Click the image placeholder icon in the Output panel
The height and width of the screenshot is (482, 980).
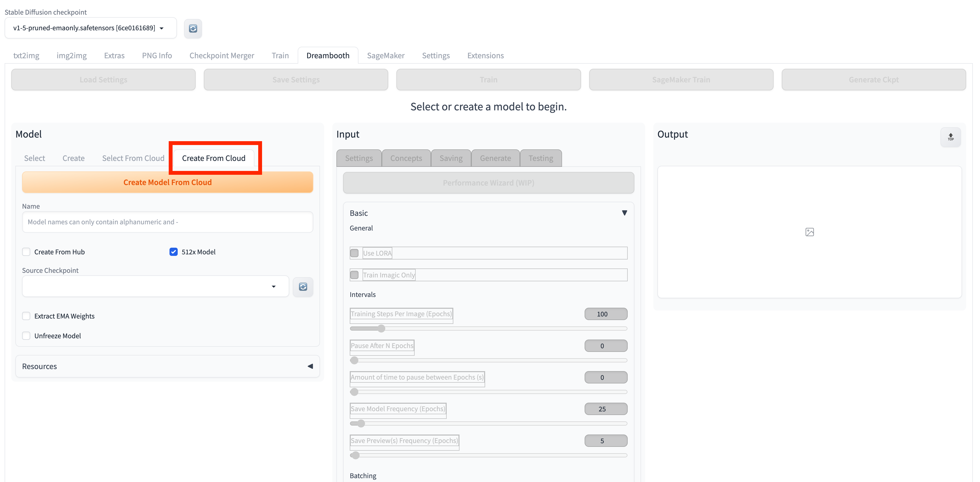click(x=809, y=232)
